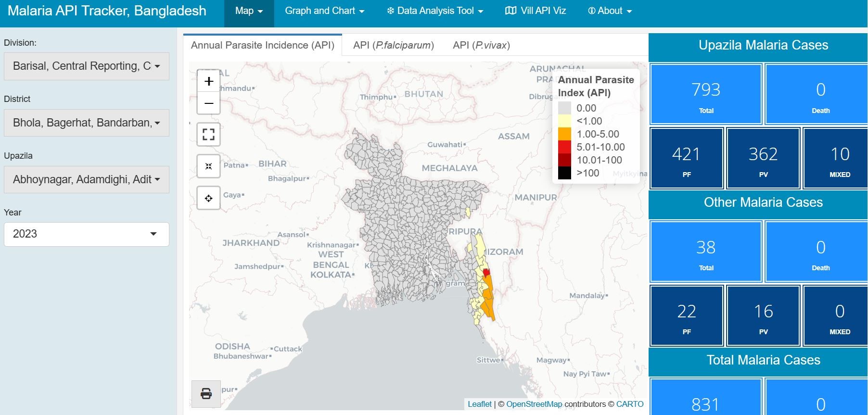Switch to the API (P.falciparum) tab
The height and width of the screenshot is (415, 868).
tap(393, 45)
